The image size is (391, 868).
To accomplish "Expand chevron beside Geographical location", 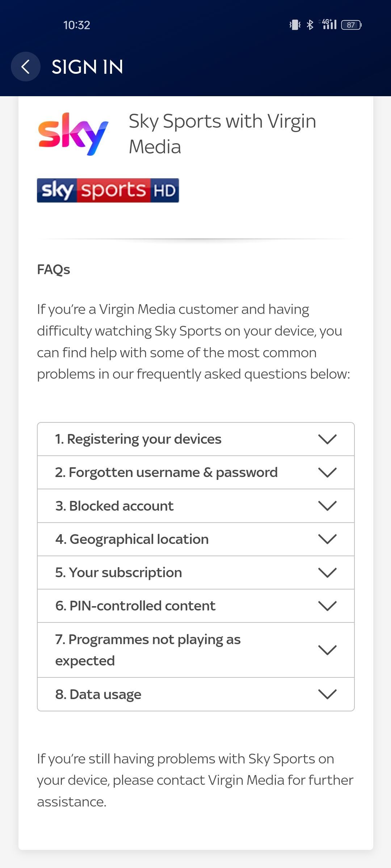I will [x=327, y=539].
